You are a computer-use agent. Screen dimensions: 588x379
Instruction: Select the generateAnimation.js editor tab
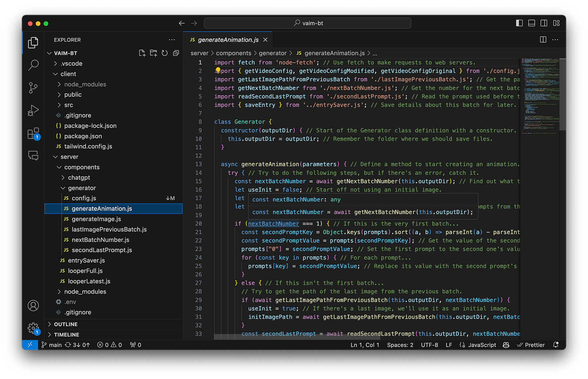click(228, 40)
